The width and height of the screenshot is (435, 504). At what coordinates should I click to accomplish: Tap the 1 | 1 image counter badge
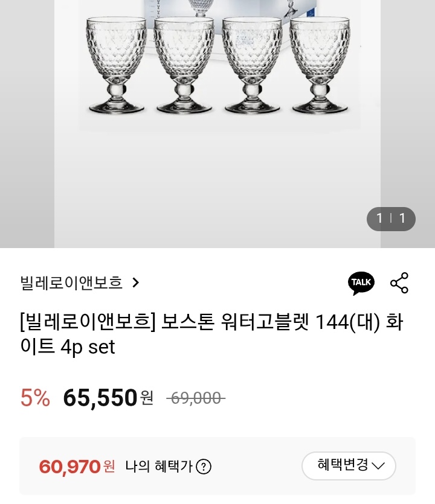[x=391, y=219]
